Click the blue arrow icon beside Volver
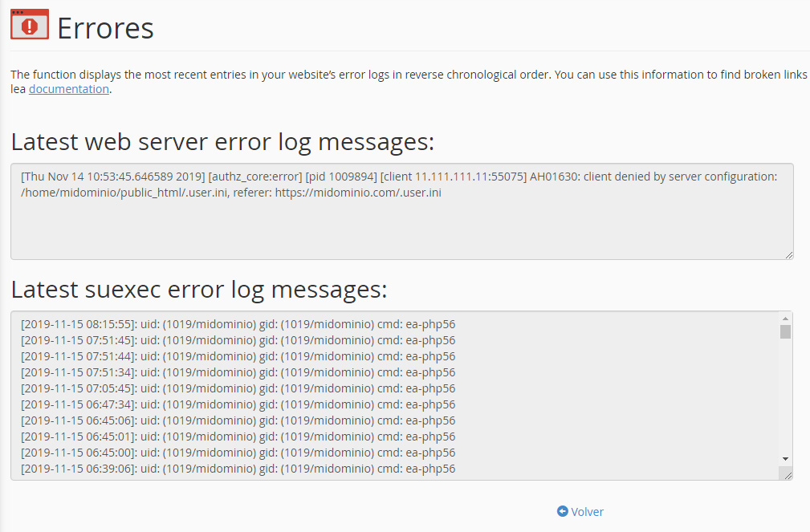Screen dimensions: 810x532 point(562,511)
